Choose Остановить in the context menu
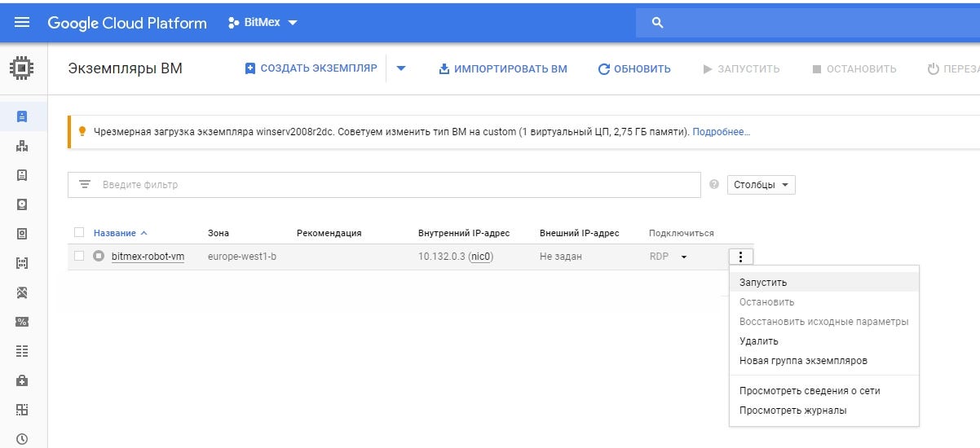The height and width of the screenshot is (448, 980). (824, 302)
